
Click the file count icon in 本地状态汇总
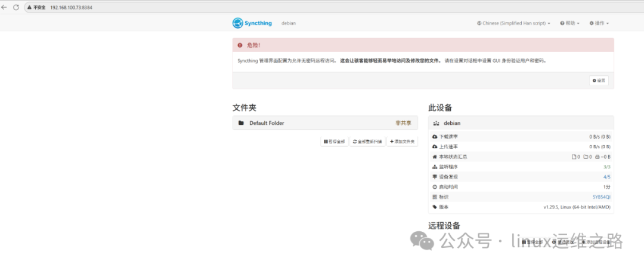[x=574, y=156]
